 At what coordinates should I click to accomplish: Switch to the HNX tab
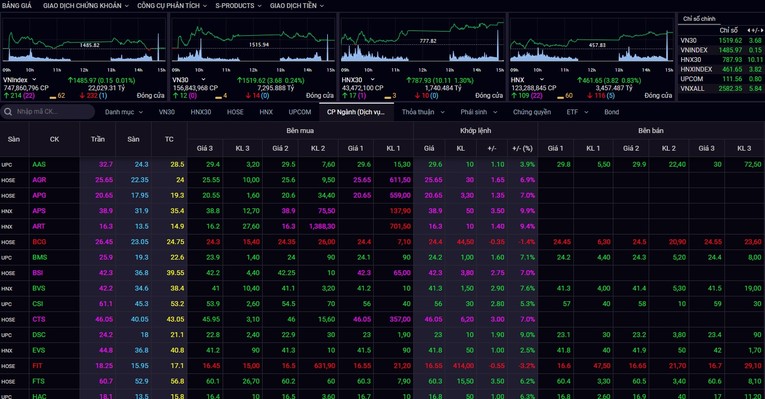(266, 112)
